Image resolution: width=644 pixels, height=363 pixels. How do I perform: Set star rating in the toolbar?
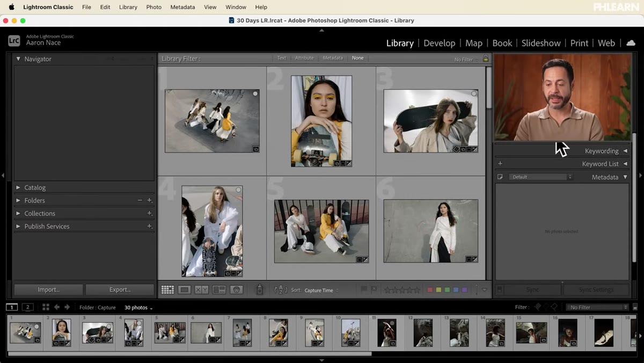(x=402, y=290)
